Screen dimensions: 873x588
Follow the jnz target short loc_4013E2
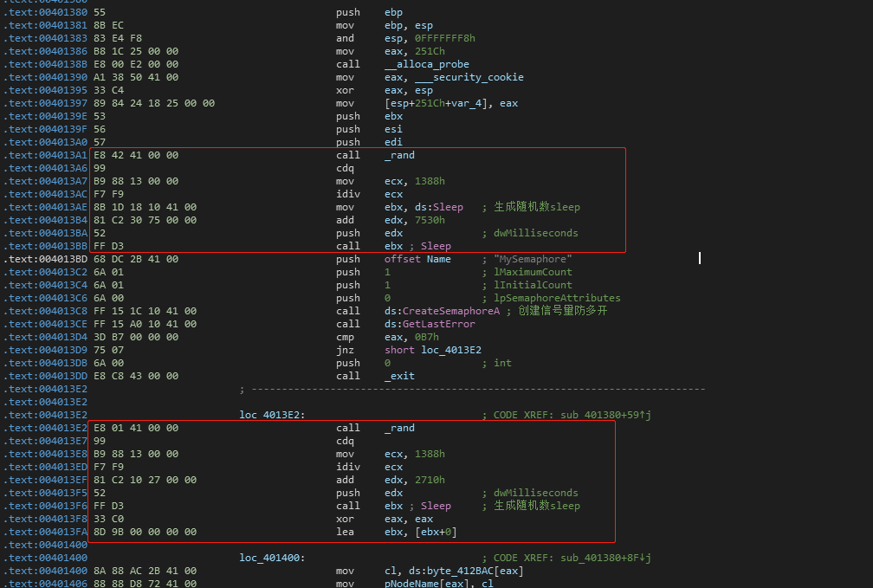tap(433, 350)
